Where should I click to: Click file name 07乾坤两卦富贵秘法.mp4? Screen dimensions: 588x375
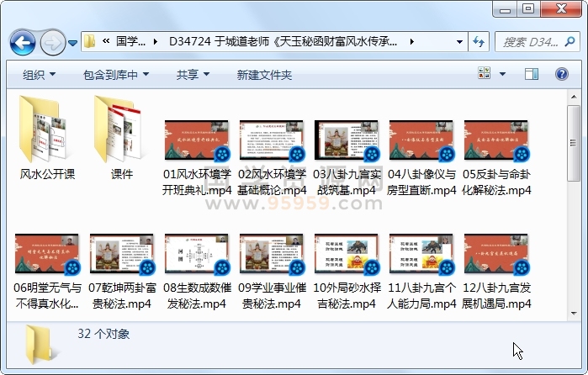click(122, 295)
